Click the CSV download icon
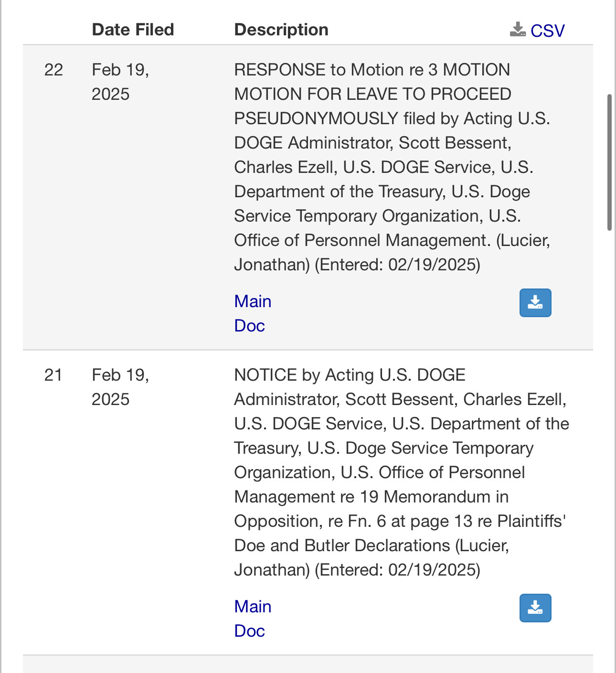This screenshot has width=616, height=673. [x=518, y=30]
